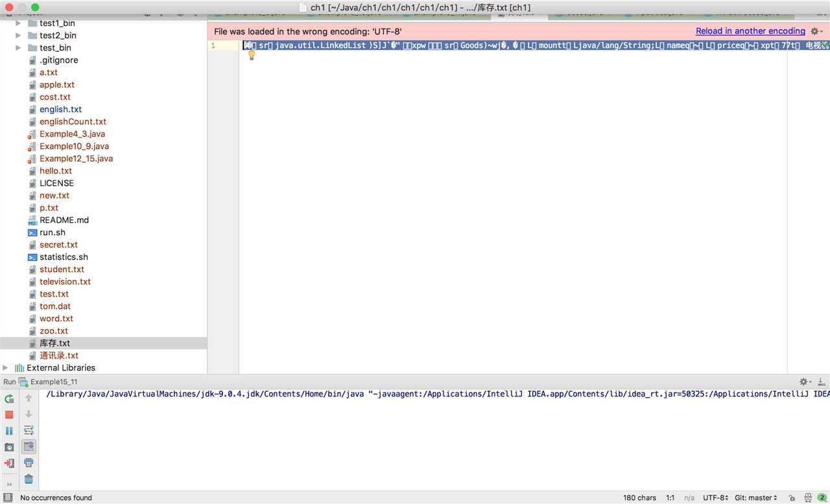Expand the test1_bin folder
This screenshot has height=504, width=830.
click(x=18, y=23)
